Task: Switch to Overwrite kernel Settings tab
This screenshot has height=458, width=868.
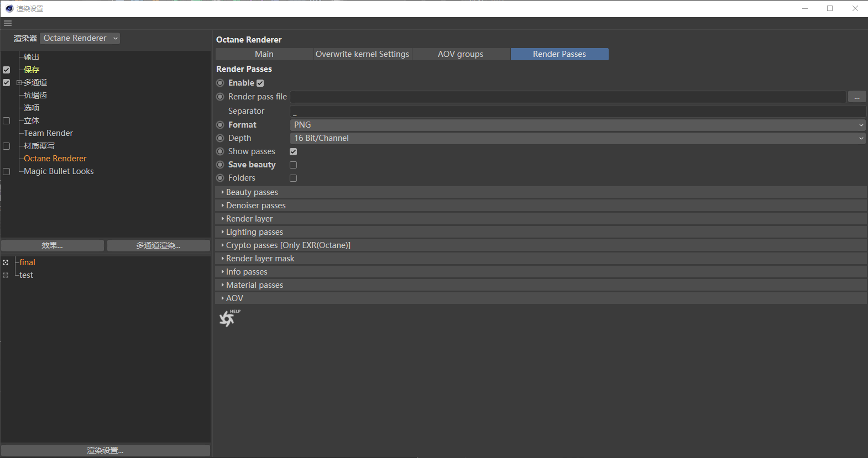Action: click(x=363, y=54)
